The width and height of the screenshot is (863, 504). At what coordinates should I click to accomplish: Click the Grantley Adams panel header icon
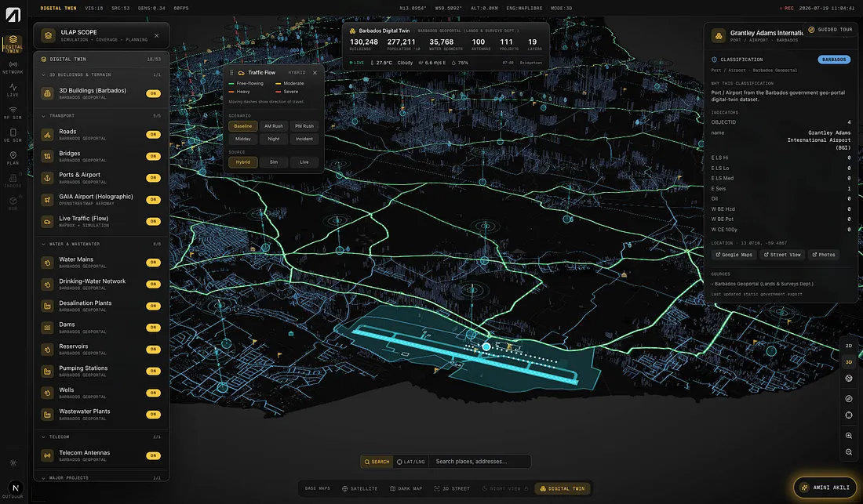[718, 36]
